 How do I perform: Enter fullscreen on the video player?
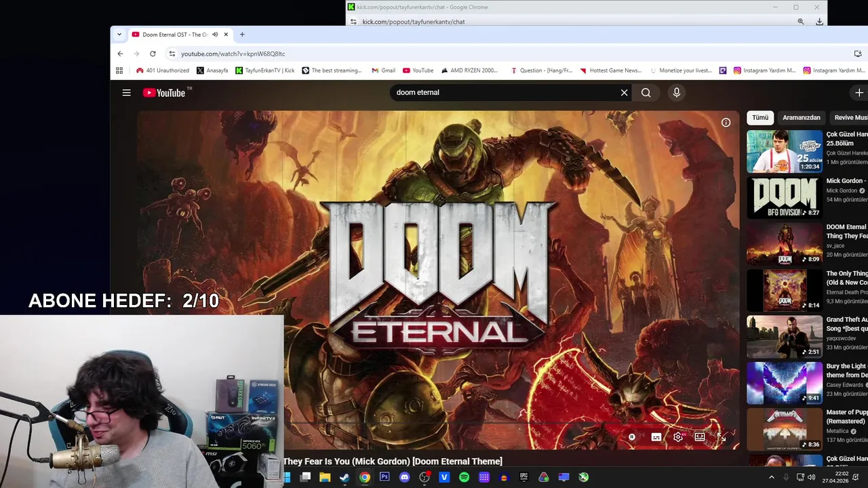point(721,437)
